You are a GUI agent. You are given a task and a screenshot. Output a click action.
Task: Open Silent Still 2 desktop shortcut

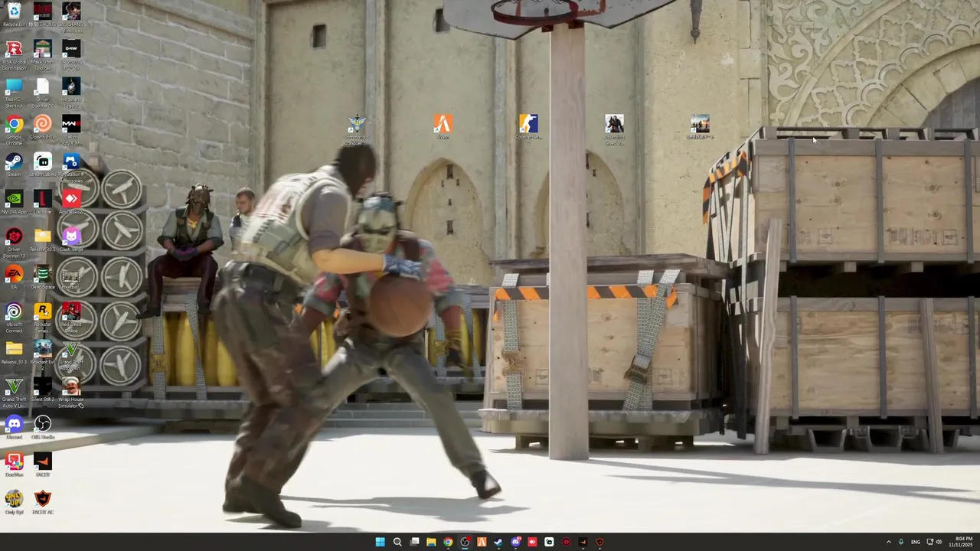click(43, 390)
